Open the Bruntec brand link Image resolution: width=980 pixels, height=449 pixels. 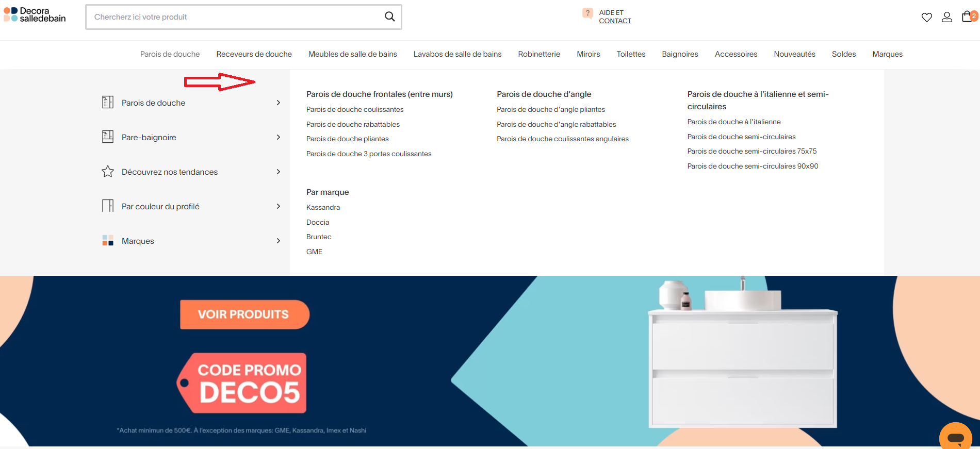pyautogui.click(x=319, y=237)
